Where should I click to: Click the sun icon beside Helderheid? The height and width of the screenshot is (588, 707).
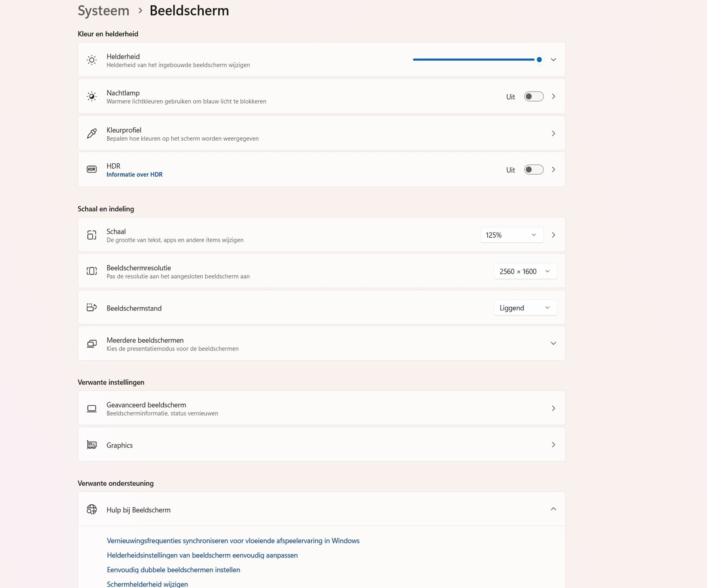pos(92,60)
